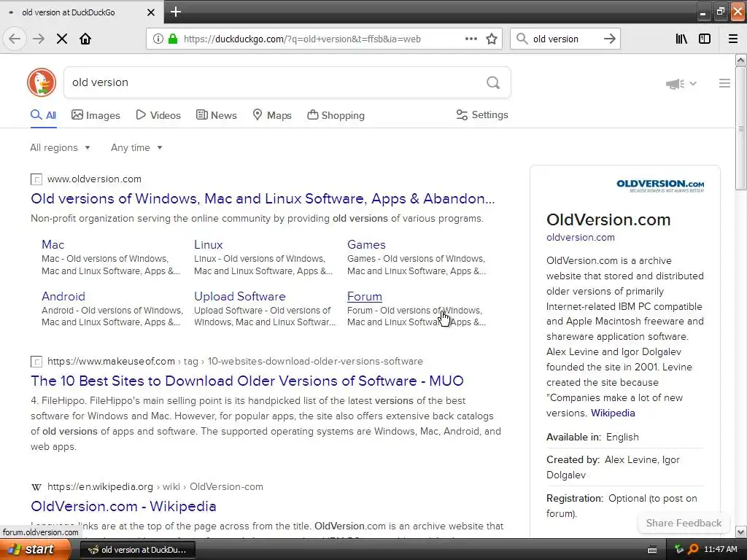Image resolution: width=747 pixels, height=560 pixels.
Task: Switch to Images tab
Action: (x=96, y=115)
